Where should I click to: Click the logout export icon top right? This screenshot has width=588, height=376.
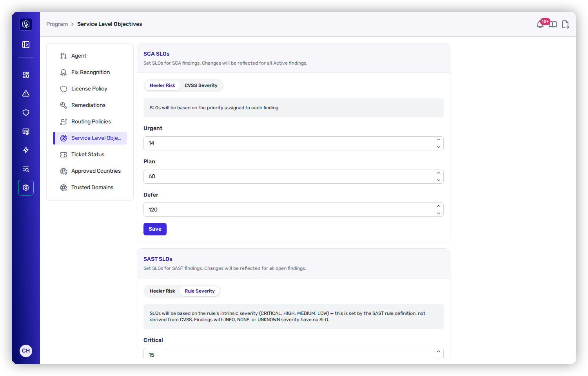[x=565, y=25]
